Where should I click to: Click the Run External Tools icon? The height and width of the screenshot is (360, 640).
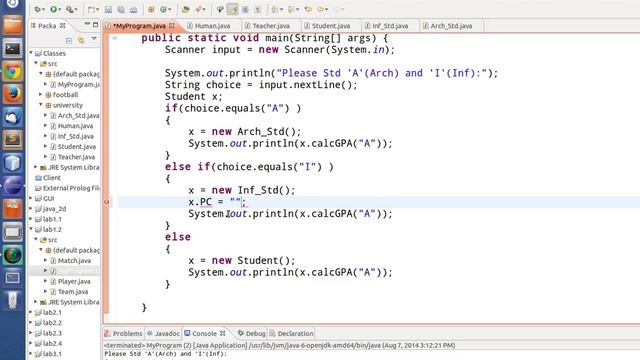click(x=69, y=9)
